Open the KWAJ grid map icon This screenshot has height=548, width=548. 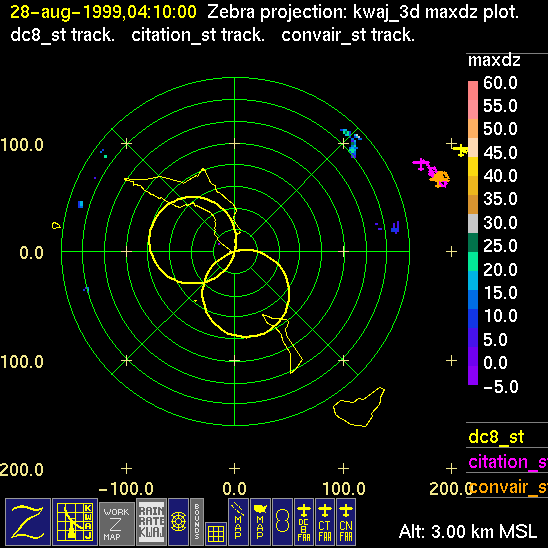(x=75, y=522)
